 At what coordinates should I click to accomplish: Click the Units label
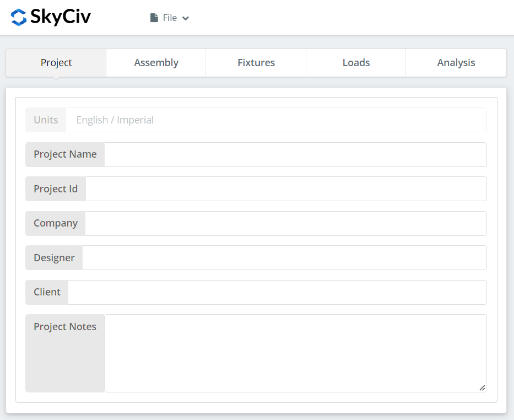pos(46,120)
